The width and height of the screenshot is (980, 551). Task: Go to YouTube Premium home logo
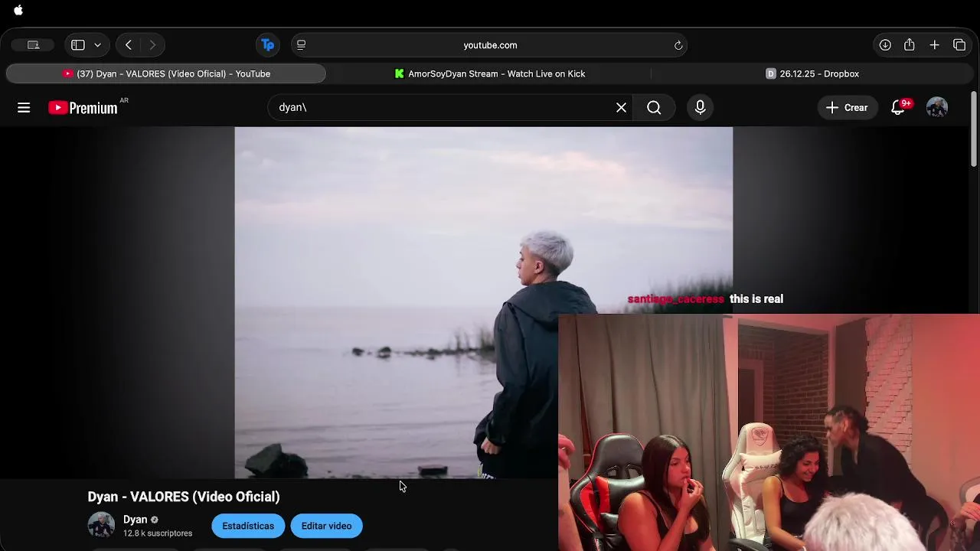click(x=83, y=108)
